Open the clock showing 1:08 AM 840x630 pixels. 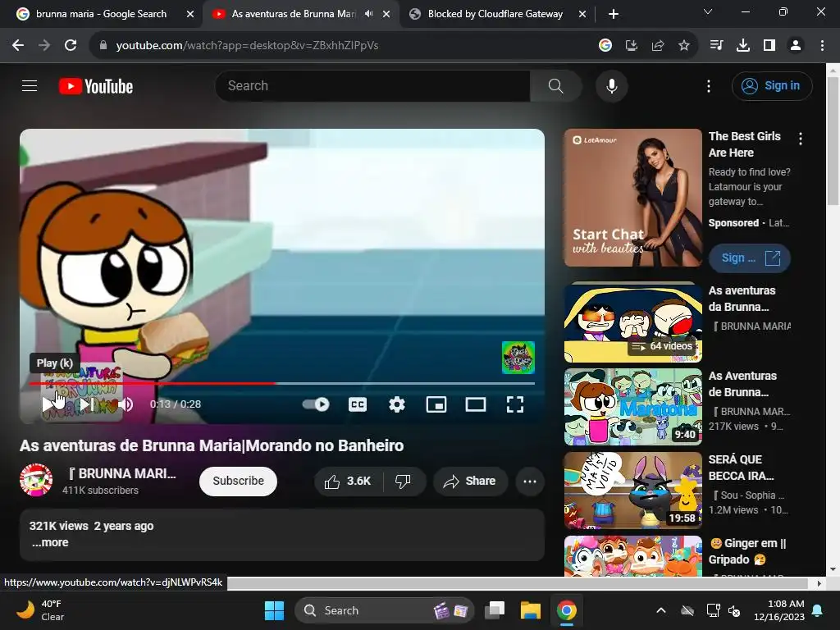click(x=779, y=610)
